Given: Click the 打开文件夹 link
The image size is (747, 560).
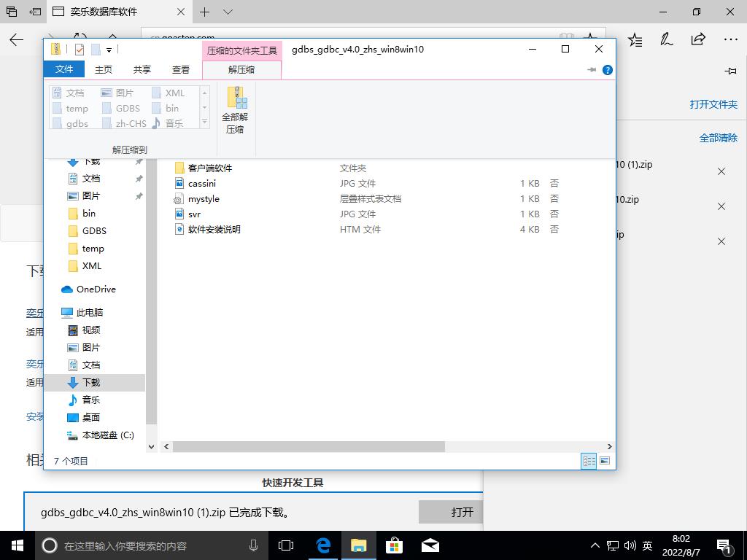Looking at the screenshot, I should (713, 104).
